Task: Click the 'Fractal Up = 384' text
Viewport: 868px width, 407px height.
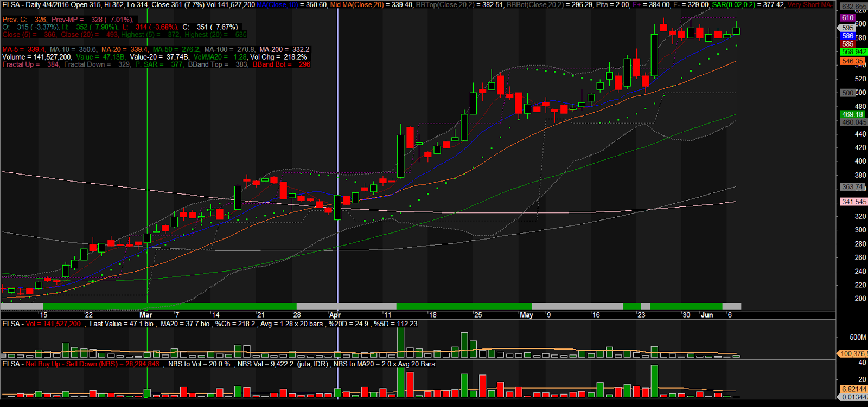Action: tap(31, 64)
